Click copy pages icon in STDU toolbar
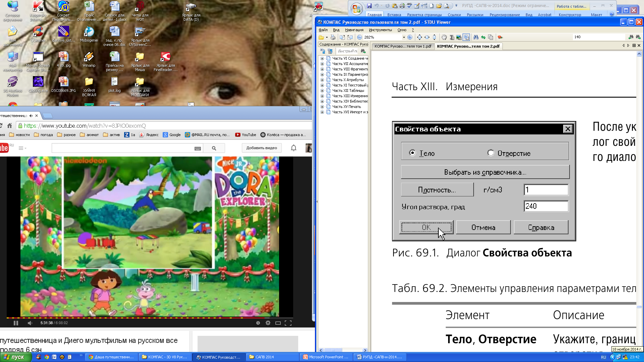 tap(491, 37)
